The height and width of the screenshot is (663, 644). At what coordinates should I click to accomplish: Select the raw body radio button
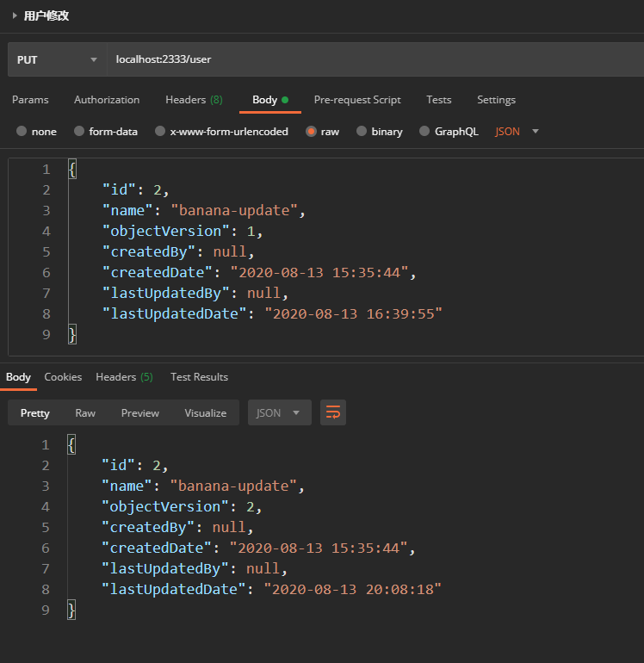[311, 132]
